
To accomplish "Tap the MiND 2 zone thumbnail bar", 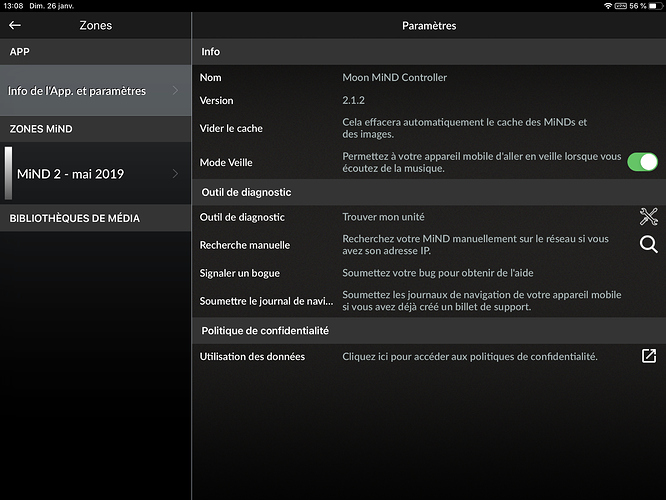I will [x=8, y=173].
